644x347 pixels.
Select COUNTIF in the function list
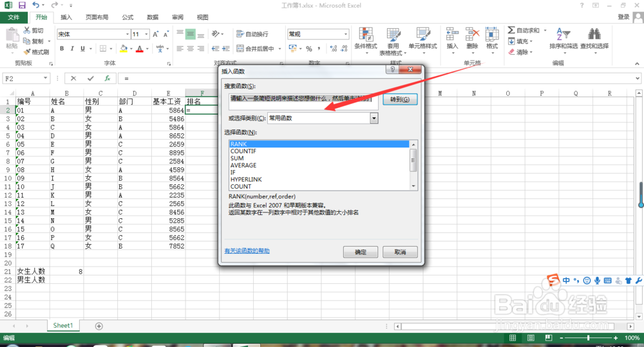coord(243,151)
